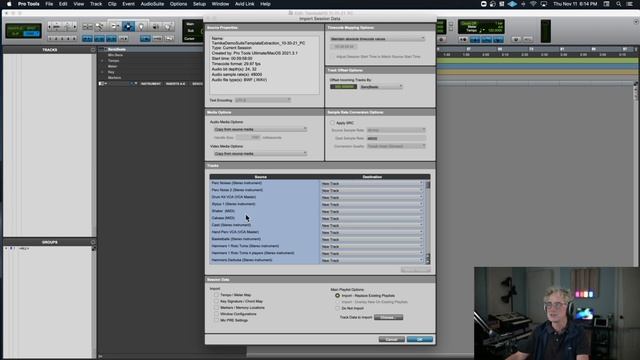Toggle Link Track and Edit Selection button
Image resolution: width=640 pixels, height=360 pixels.
(111, 39)
